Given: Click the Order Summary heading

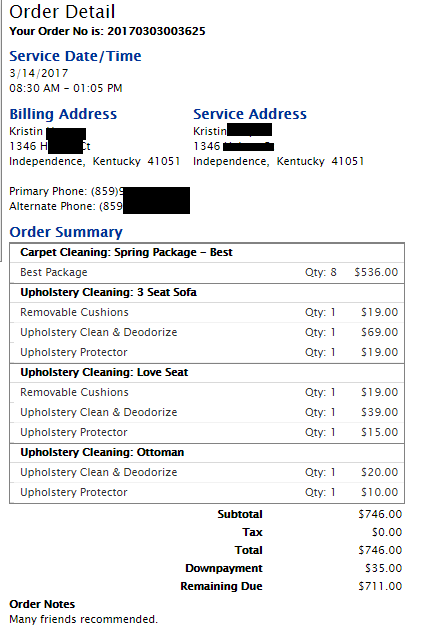Looking at the screenshot, I should coord(66,232).
